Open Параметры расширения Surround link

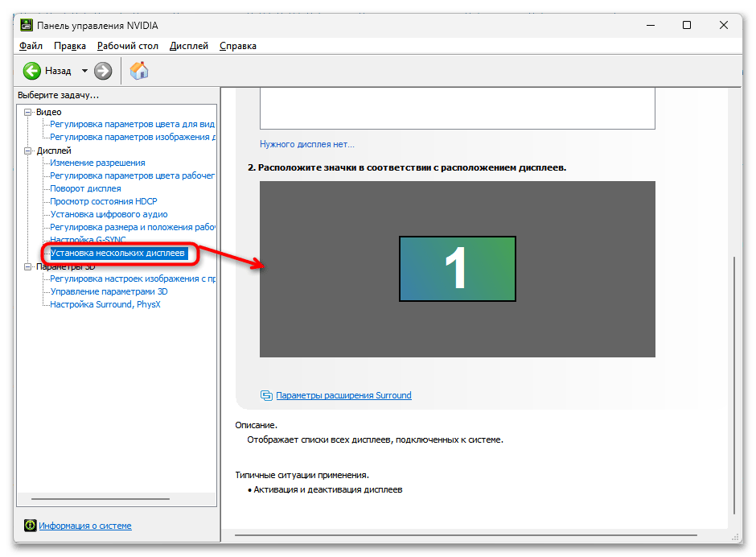pyautogui.click(x=343, y=395)
